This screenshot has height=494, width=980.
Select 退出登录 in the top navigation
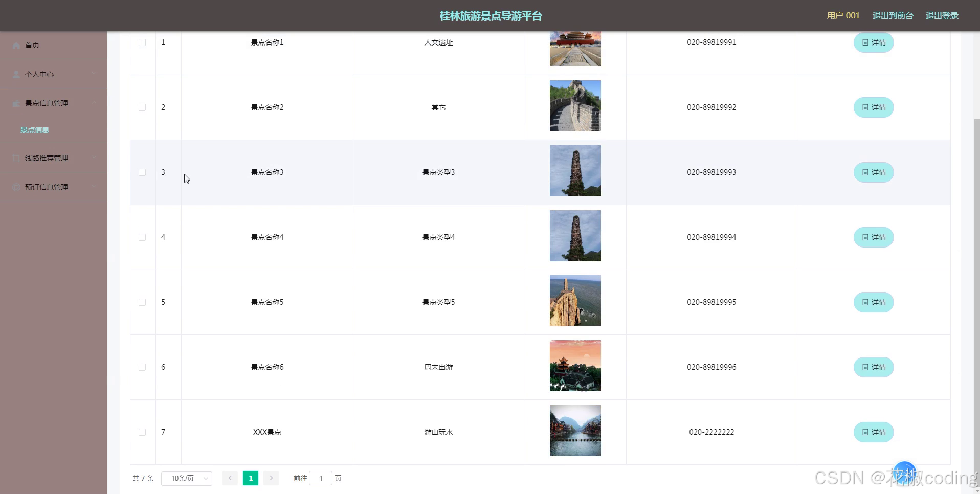[x=941, y=15]
